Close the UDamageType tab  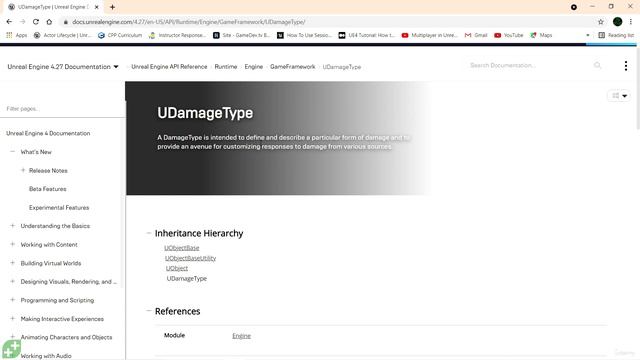(97, 7)
